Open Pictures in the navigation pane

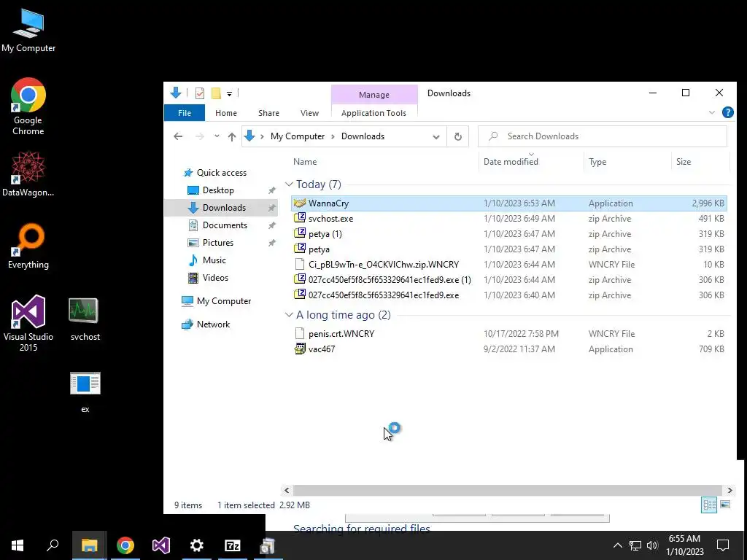217,242
